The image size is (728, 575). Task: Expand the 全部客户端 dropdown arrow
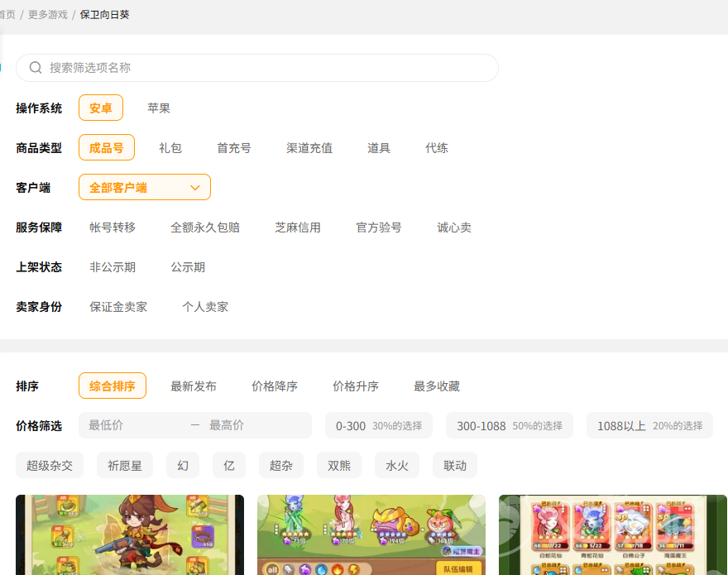[195, 188]
